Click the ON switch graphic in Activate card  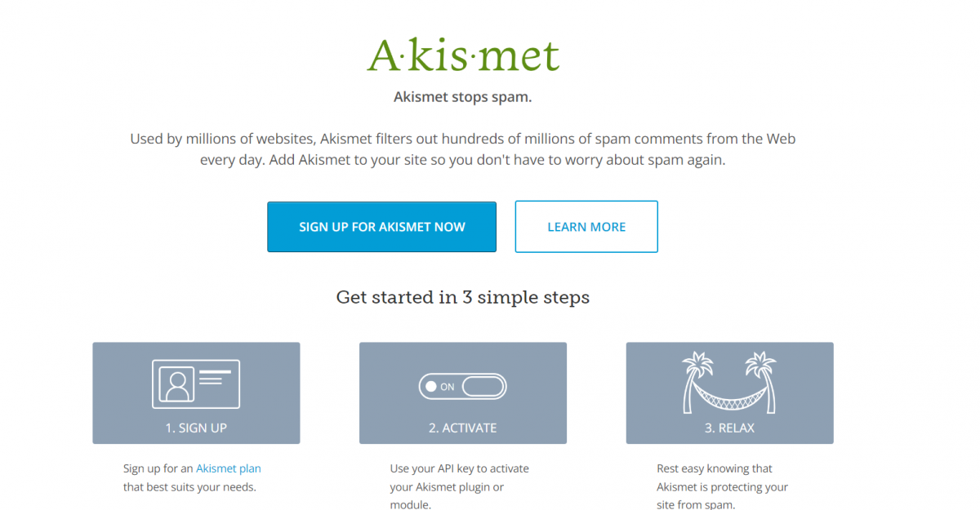click(463, 387)
